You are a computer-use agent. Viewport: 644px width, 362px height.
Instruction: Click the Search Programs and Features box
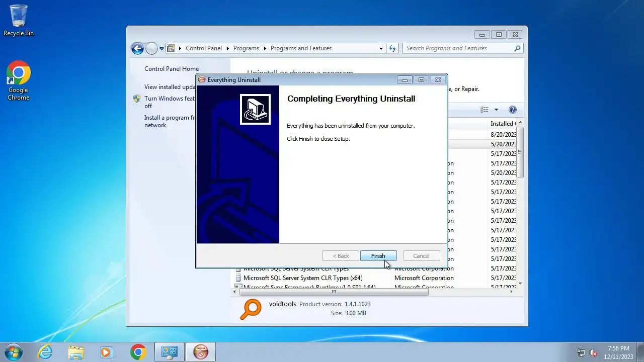click(463, 48)
